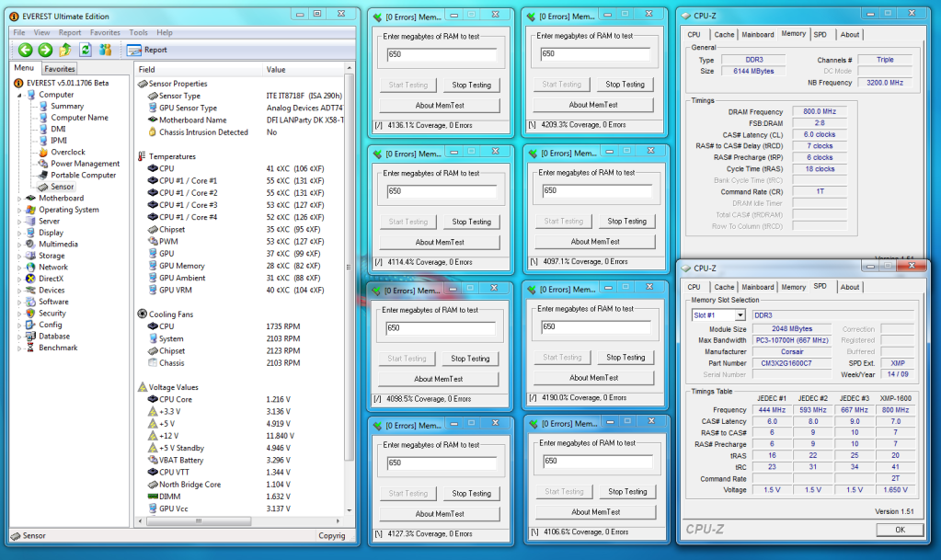Click RAM megabytes field in 4098.5% coverage MemTest
941x560 pixels.
click(x=442, y=327)
